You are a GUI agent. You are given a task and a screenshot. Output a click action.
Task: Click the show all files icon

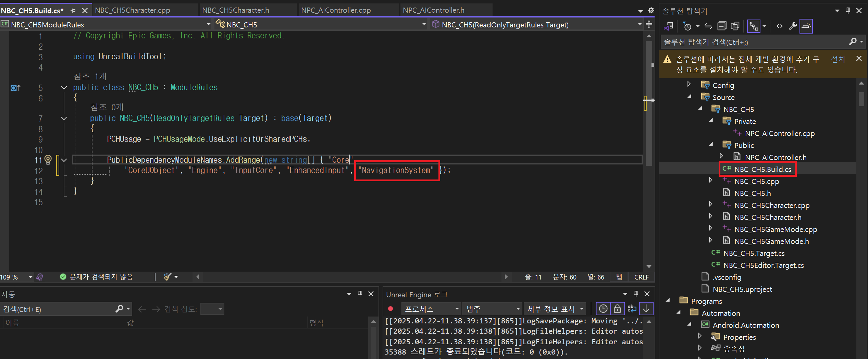tap(735, 26)
